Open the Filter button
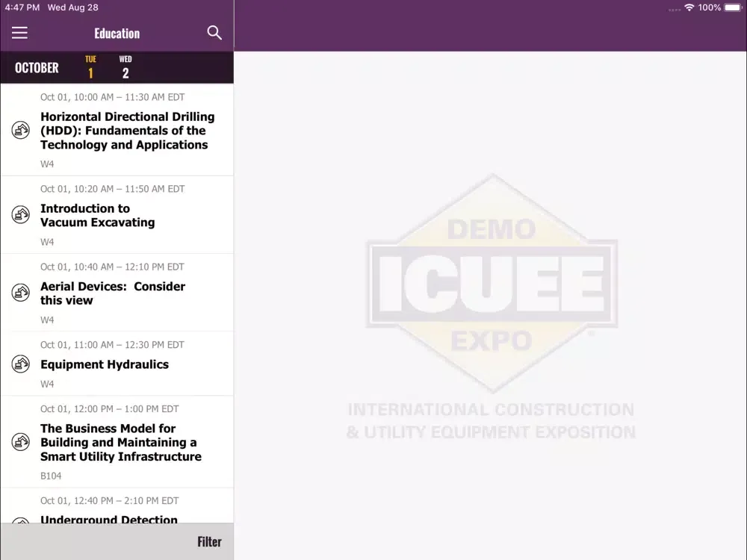The width and height of the screenshot is (747, 560). (210, 541)
